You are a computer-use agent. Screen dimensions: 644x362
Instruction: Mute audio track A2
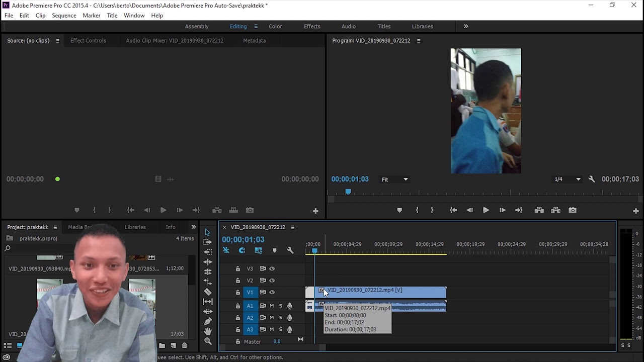click(x=272, y=318)
